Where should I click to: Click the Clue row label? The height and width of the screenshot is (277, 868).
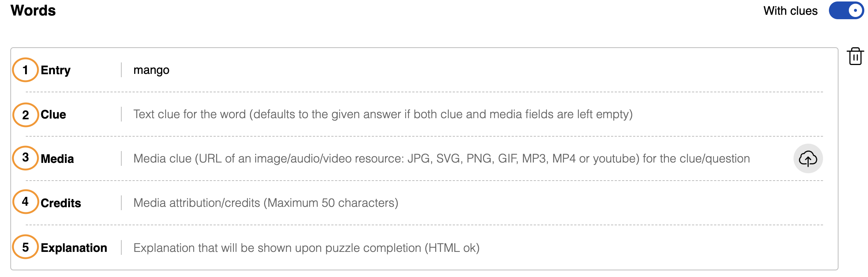click(x=53, y=114)
